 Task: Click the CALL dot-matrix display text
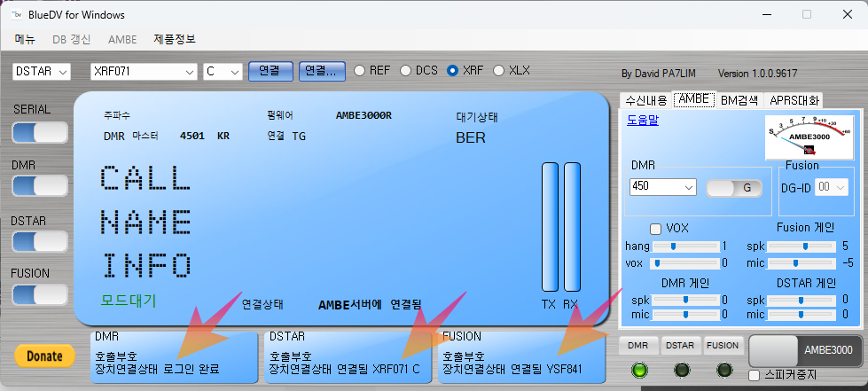pos(145,177)
